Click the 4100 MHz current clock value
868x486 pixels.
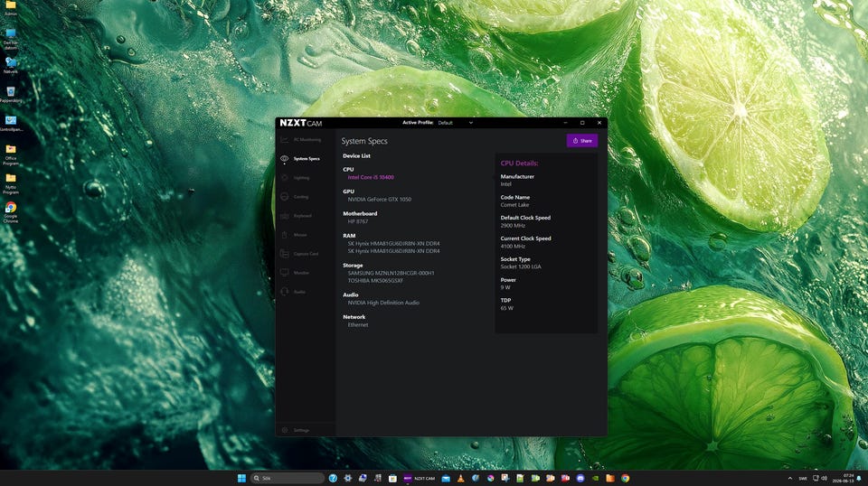513,246
